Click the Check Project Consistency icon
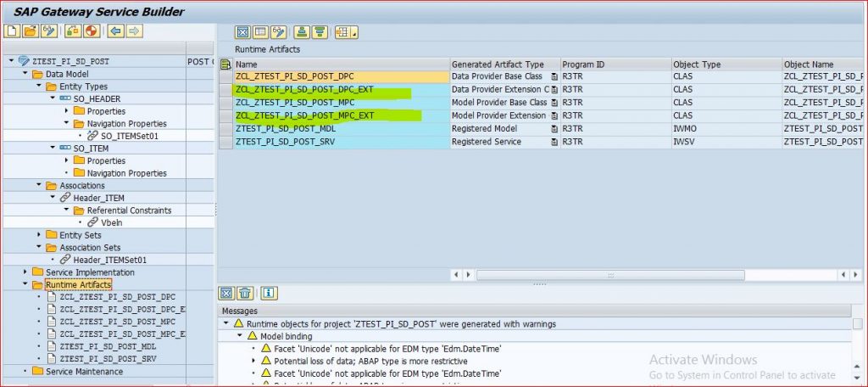The height and width of the screenshot is (387, 868). pyautogui.click(x=73, y=31)
